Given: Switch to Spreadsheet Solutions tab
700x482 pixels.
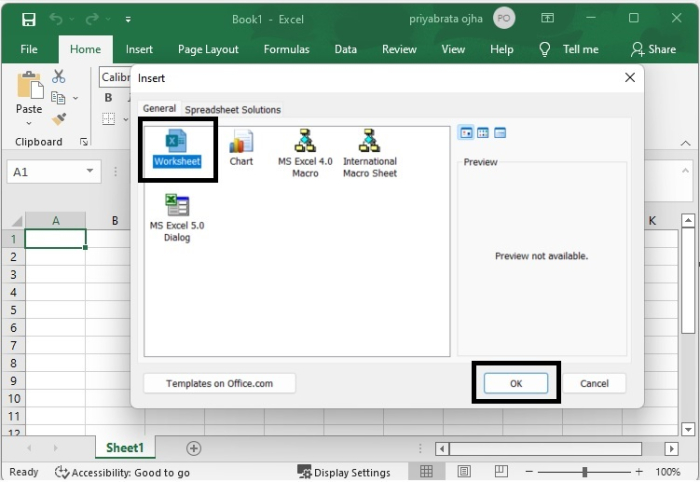Looking at the screenshot, I should [x=233, y=110].
